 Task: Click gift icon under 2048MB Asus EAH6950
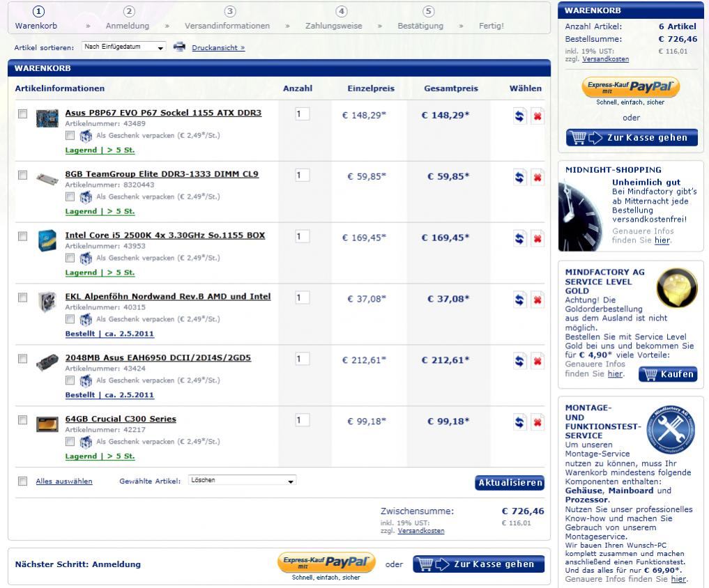tap(86, 380)
